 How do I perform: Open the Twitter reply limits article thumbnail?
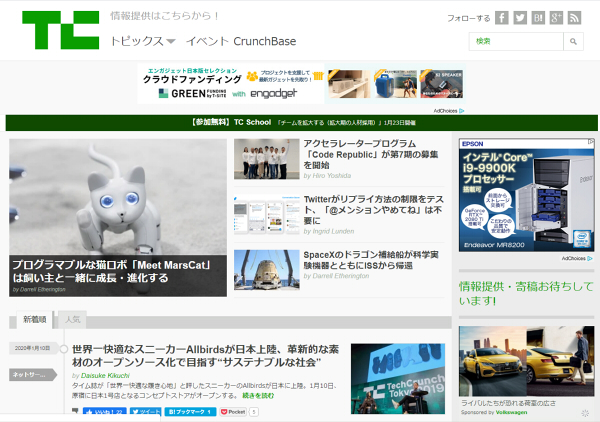click(x=267, y=214)
